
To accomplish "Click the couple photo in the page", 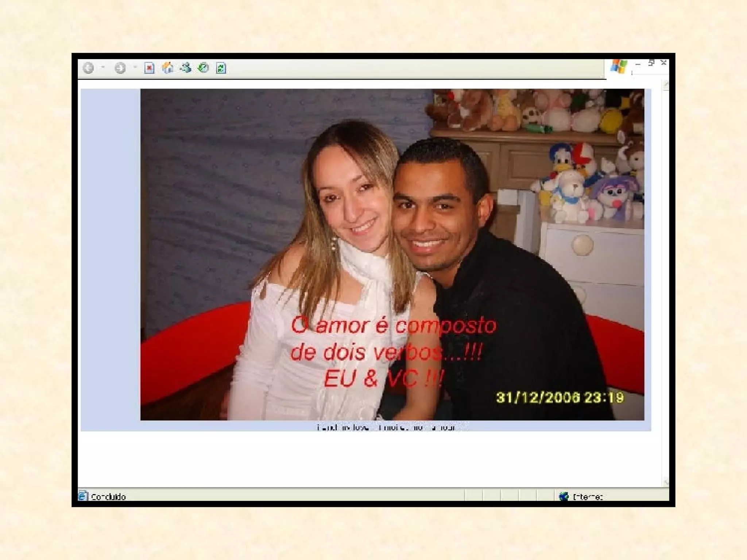I will coord(392,254).
